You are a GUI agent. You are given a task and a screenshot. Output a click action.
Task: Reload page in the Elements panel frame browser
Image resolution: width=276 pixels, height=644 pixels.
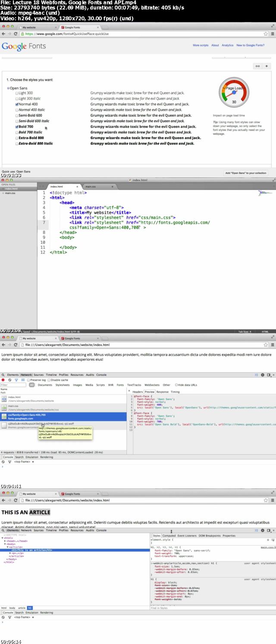(x=16, y=500)
